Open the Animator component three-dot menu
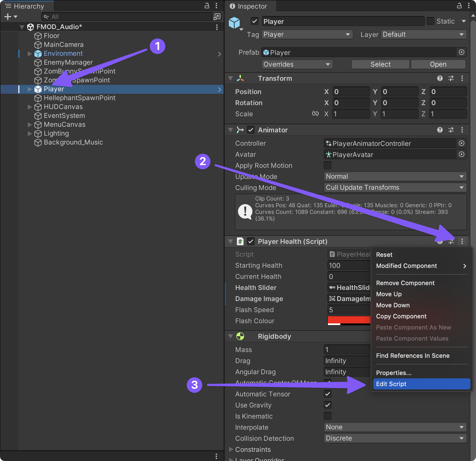Image resolution: width=476 pixels, height=461 pixels. pos(462,130)
